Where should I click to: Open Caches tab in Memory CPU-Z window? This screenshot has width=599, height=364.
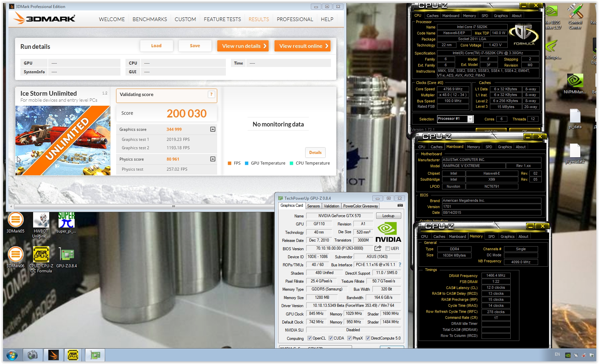[439, 237]
